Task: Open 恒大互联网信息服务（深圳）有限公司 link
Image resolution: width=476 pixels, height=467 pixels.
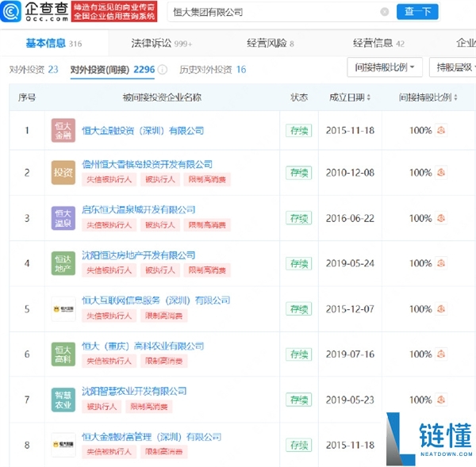Action: click(156, 300)
